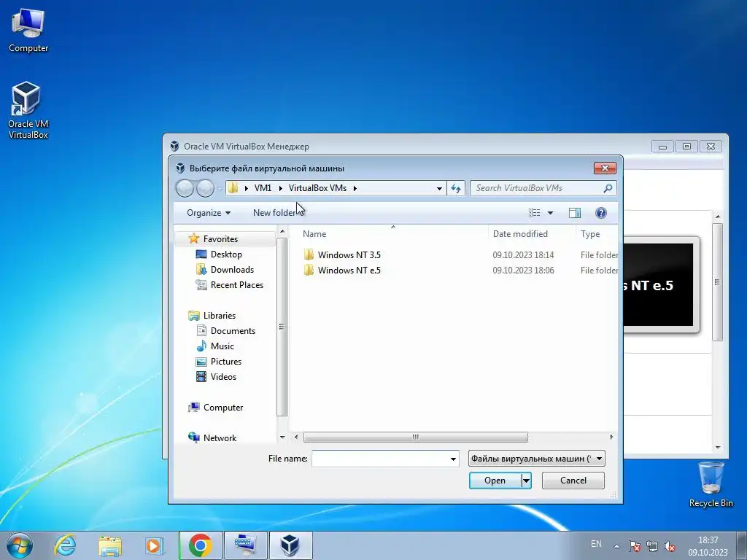Click the Windows NT e.5 folder icon
Image resolution: width=747 pixels, height=560 pixels.
(x=309, y=270)
